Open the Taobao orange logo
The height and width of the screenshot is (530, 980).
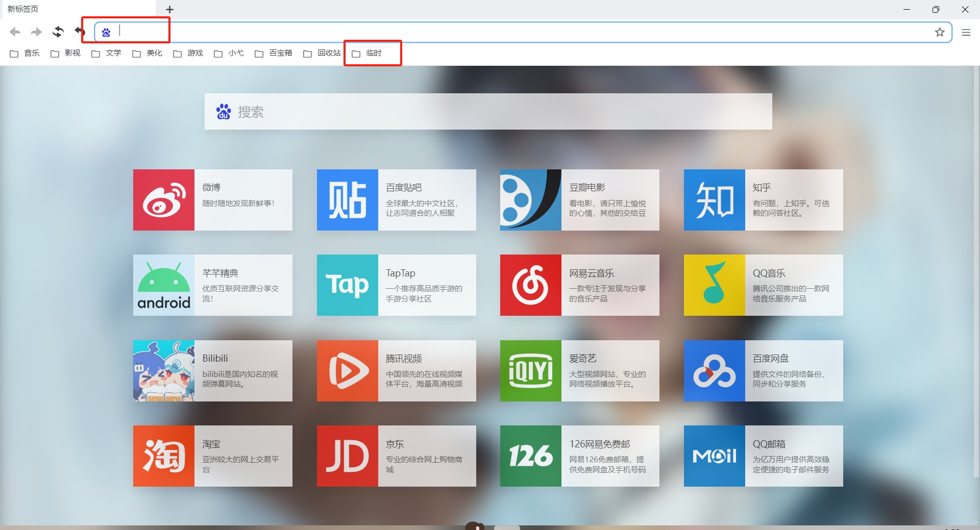164,456
